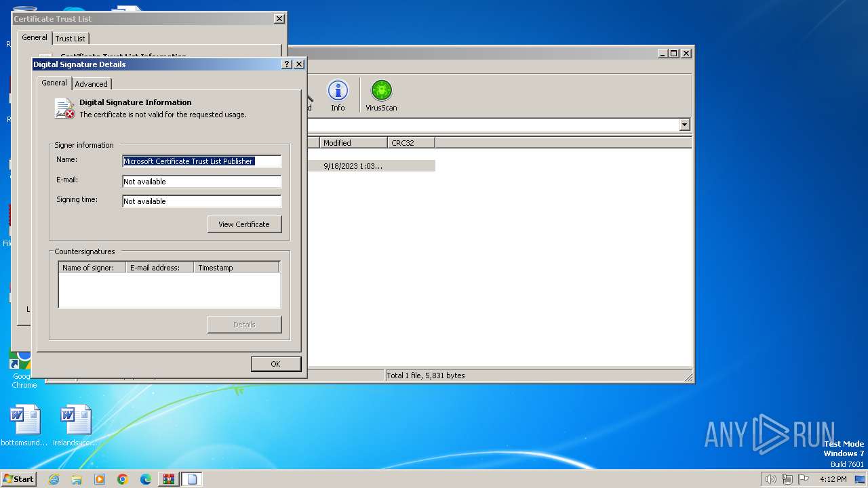Click the signer Name field
Image resolution: width=868 pixels, height=488 pixels.
click(x=201, y=161)
